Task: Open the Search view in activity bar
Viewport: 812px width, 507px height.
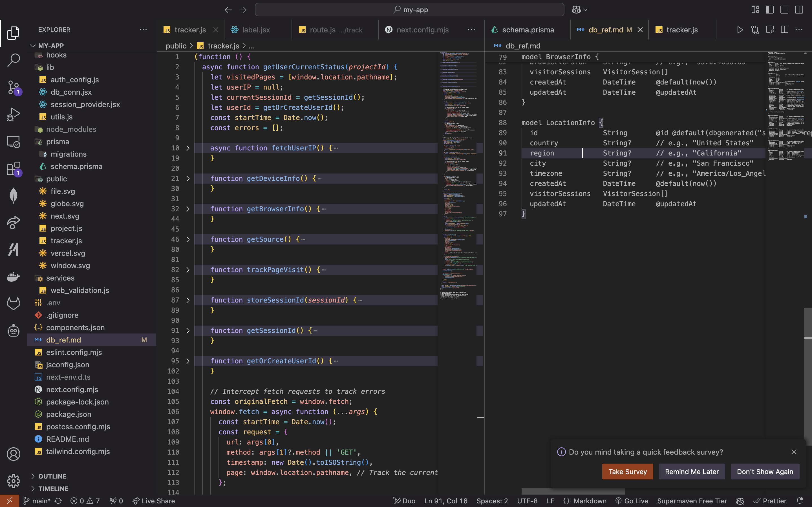Action: coord(14,60)
